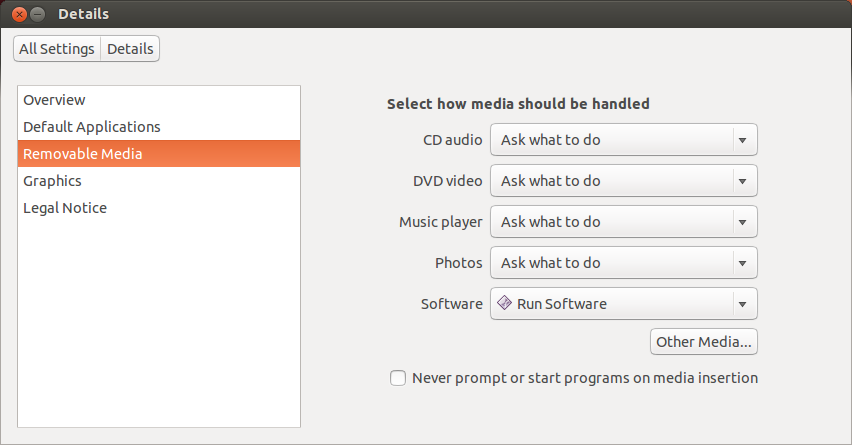Screen dimensions: 852x445
Task: Click the Details breadcrumb button
Action: pyautogui.click(x=130, y=48)
